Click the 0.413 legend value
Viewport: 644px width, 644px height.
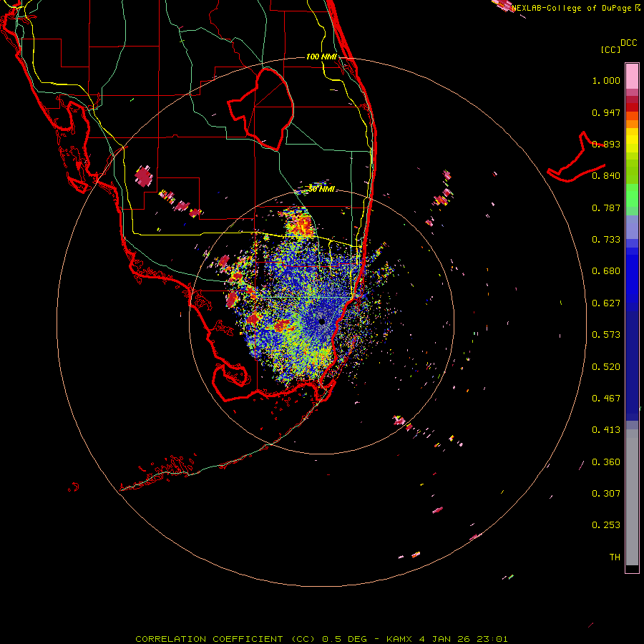tap(606, 430)
